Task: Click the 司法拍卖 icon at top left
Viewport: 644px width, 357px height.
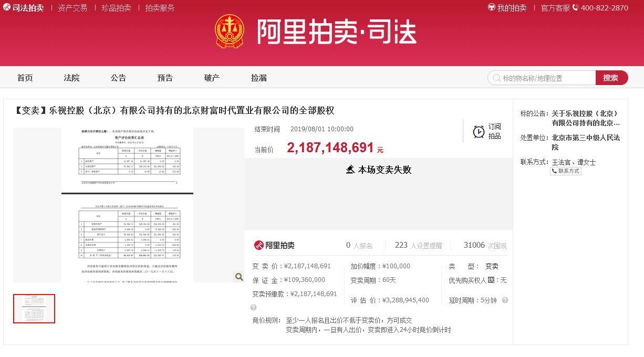Action: [x=6, y=8]
